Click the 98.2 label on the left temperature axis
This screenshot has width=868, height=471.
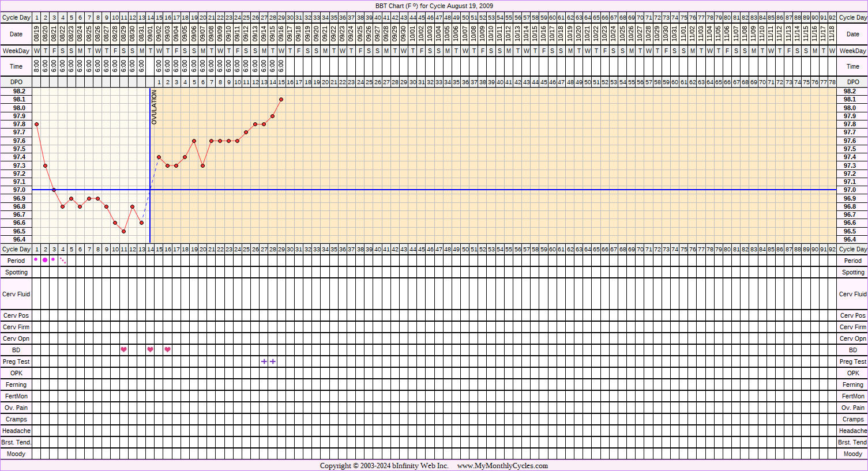coord(19,91)
